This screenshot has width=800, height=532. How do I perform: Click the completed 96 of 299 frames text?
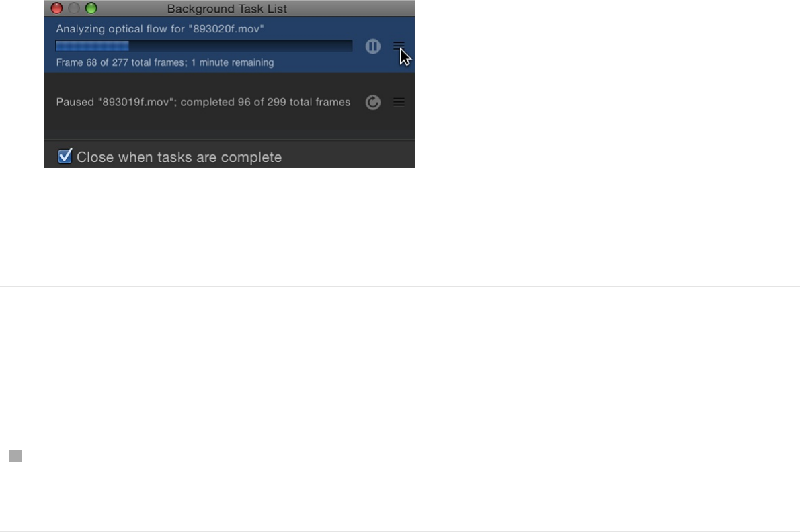tap(266, 102)
